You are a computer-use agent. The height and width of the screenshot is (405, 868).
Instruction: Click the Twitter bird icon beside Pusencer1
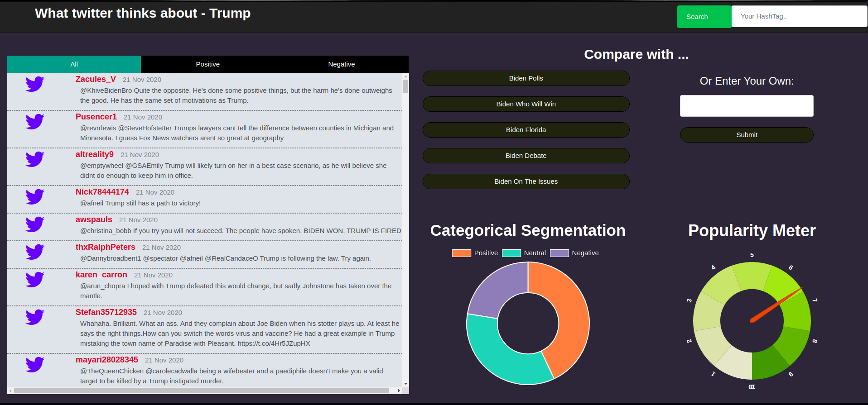pyautogui.click(x=35, y=122)
